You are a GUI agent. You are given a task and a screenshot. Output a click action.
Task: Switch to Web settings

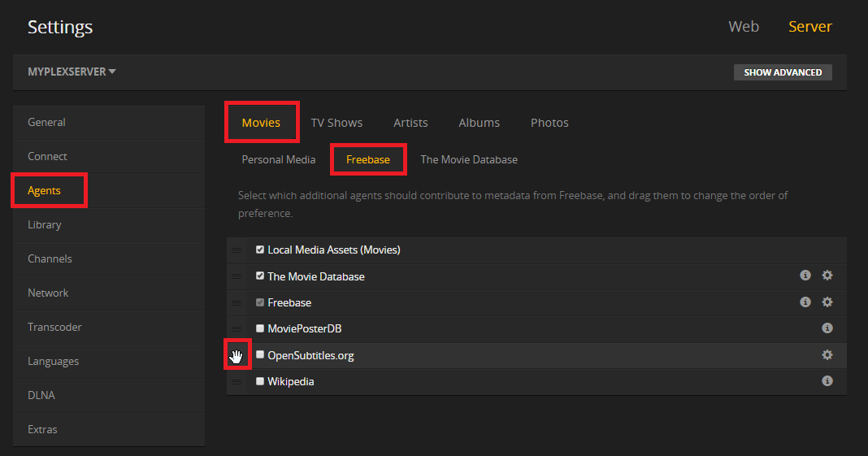tap(743, 27)
